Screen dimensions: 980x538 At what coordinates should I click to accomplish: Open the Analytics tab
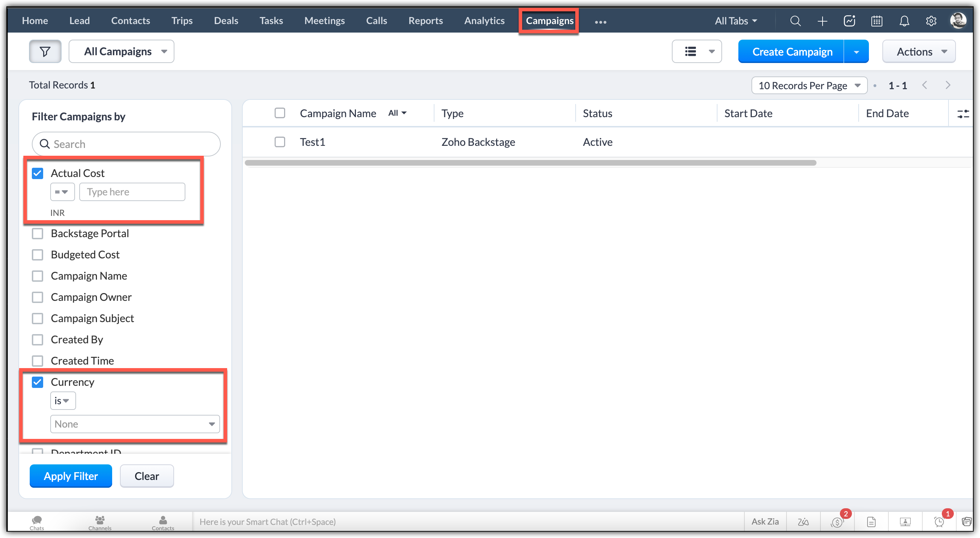pos(484,21)
